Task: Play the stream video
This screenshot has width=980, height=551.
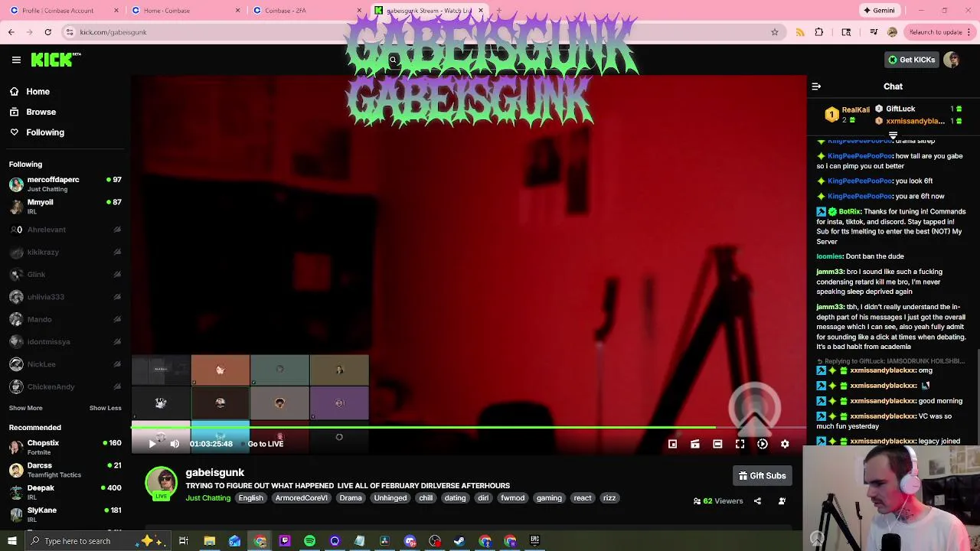Action: [x=152, y=444]
